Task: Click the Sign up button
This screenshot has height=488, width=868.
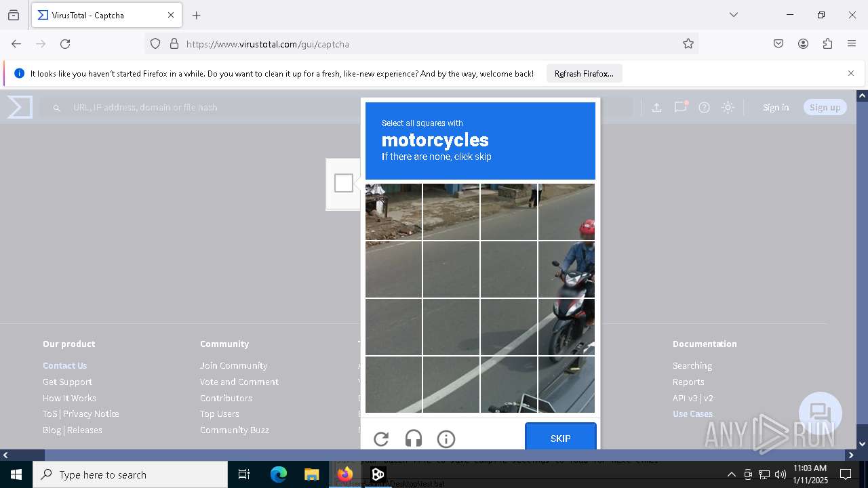Action: click(825, 107)
